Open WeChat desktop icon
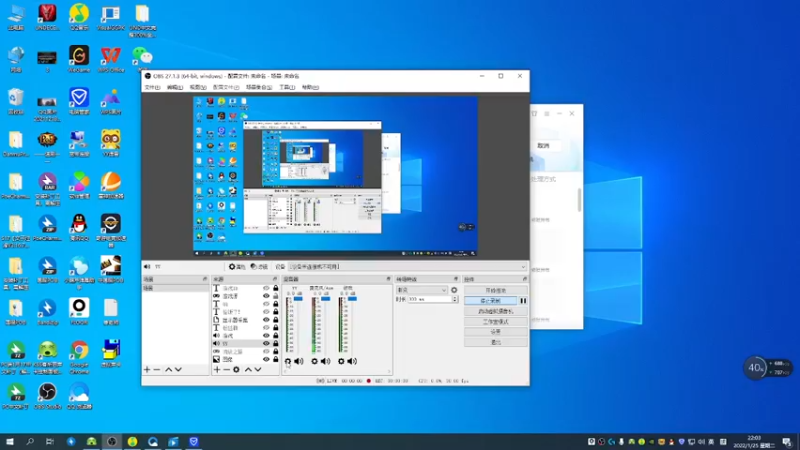The width and height of the screenshot is (800, 450). pos(142,58)
